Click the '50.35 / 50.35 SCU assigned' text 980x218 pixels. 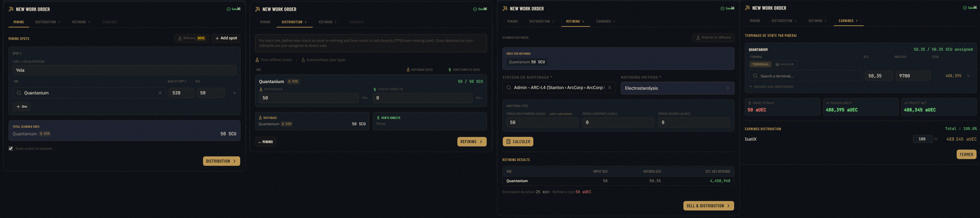point(943,49)
